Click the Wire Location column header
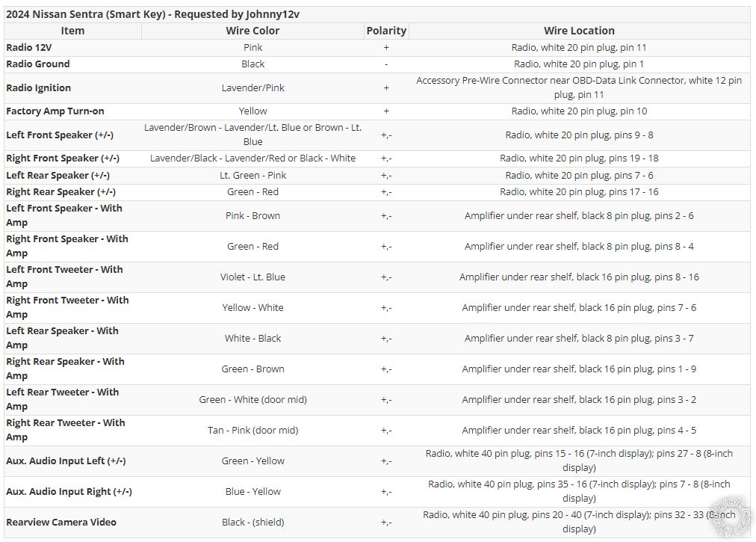The height and width of the screenshot is (542, 756). (x=579, y=31)
